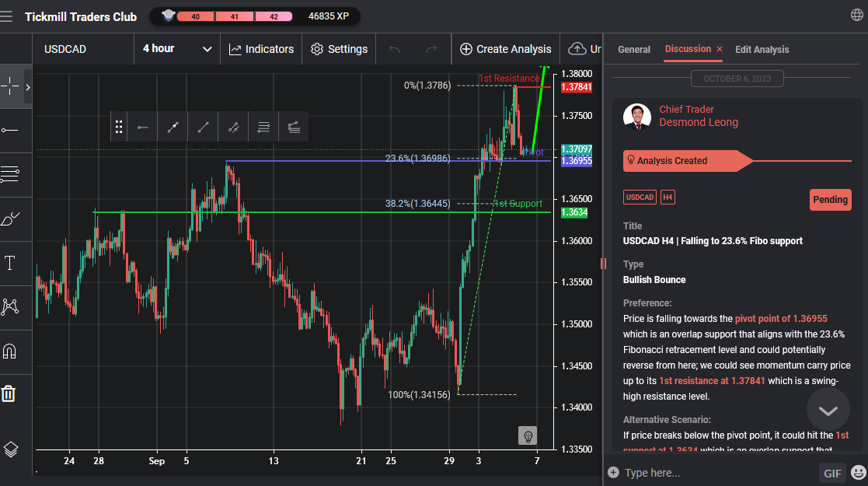
Task: Click the USDCAD tag badge
Action: click(640, 198)
